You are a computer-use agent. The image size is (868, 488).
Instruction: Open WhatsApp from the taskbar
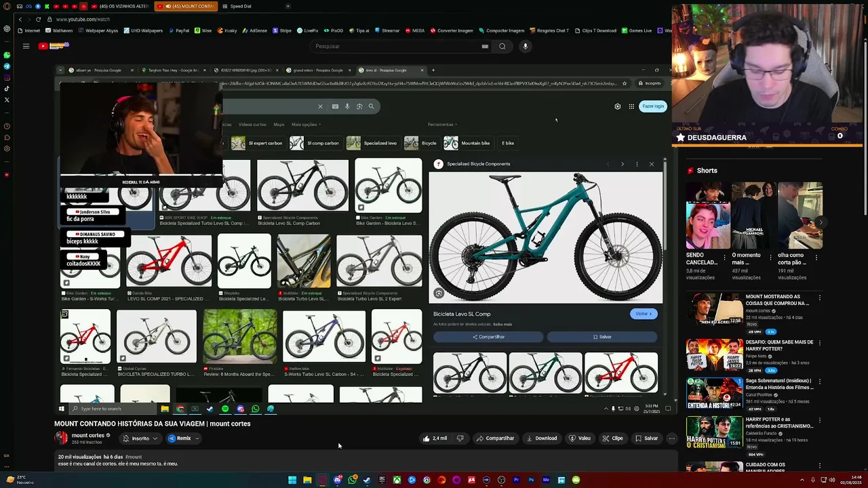pyautogui.click(x=352, y=480)
